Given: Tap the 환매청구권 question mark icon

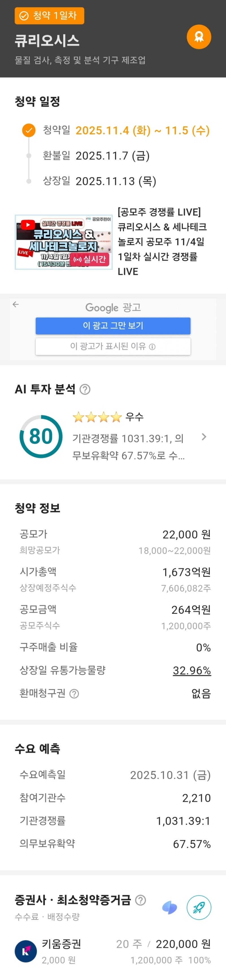Looking at the screenshot, I should click(75, 693).
